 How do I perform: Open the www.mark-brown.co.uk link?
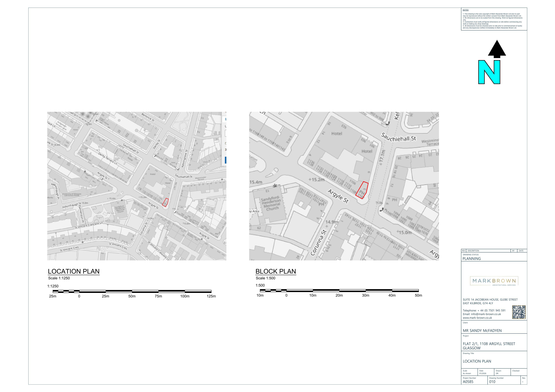click(x=477, y=318)
